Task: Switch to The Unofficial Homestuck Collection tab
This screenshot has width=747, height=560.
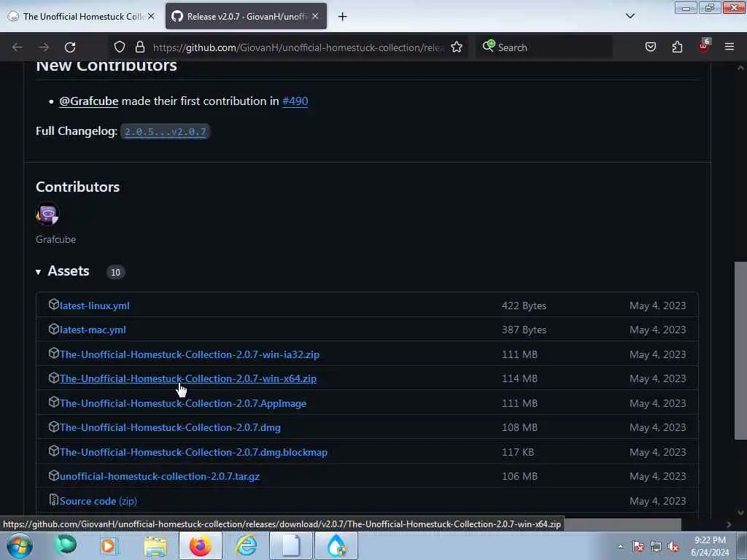Action: 81,16
